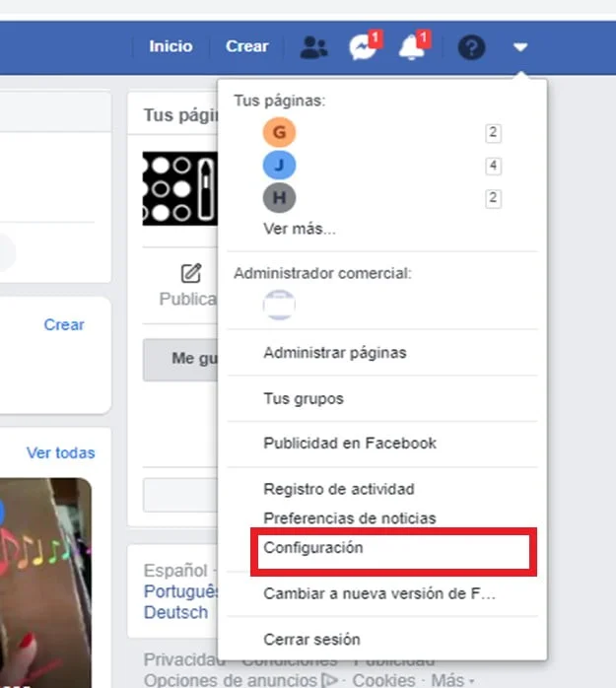Click the Privacidad footer link
This screenshot has height=688, width=616.
pyautogui.click(x=184, y=659)
